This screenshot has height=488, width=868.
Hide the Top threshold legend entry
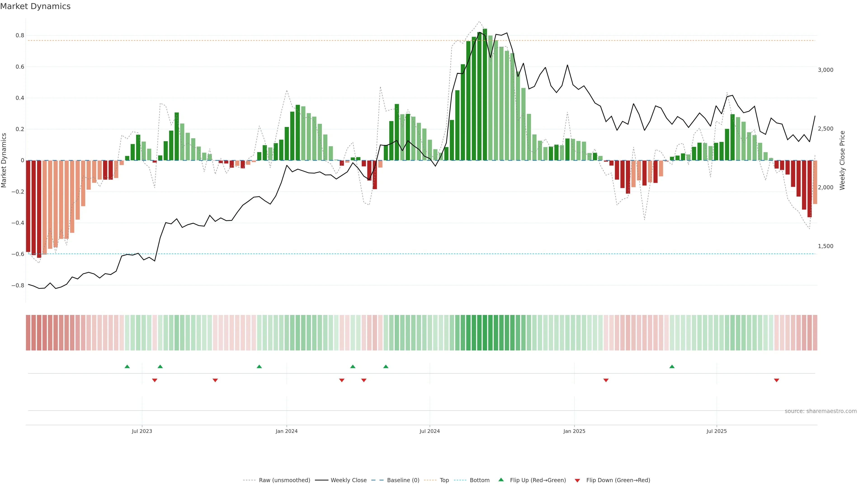[444, 480]
